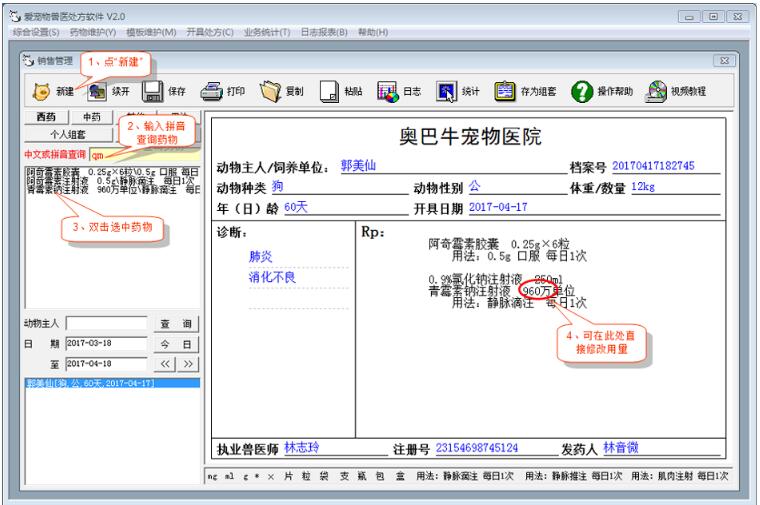Paste using the 粘贴 icon
This screenshot has width=760, height=505.
329,91
